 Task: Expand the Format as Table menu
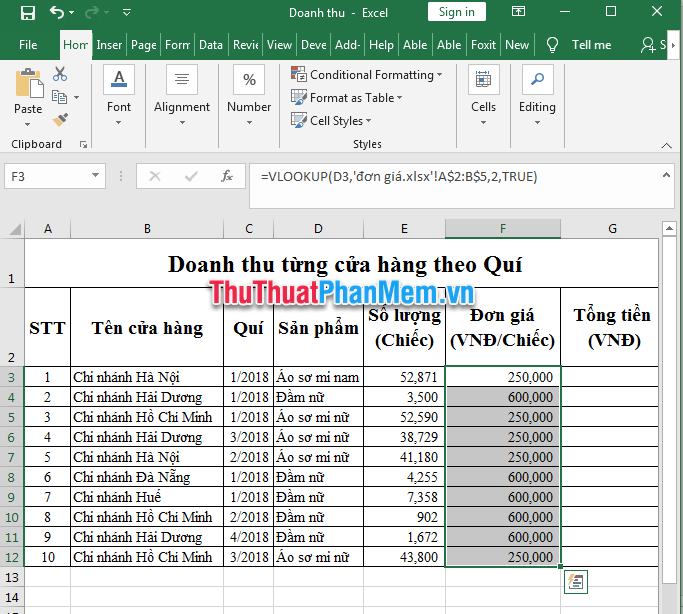tap(347, 98)
